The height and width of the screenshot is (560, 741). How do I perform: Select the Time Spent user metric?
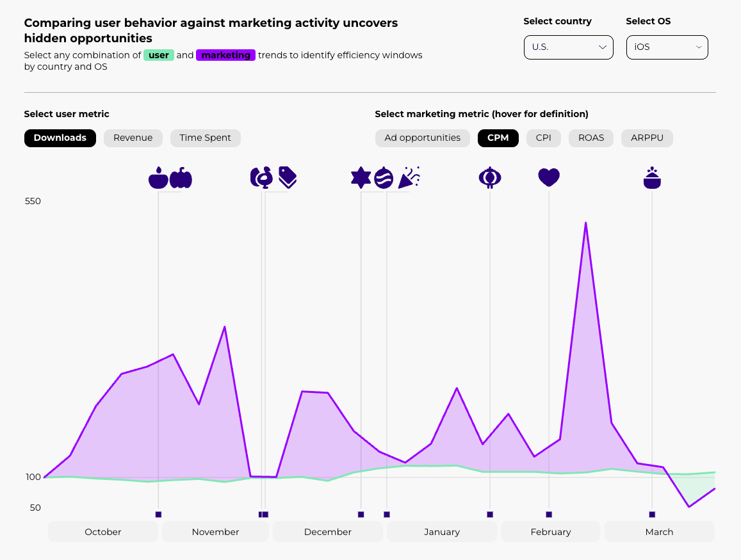tap(205, 138)
